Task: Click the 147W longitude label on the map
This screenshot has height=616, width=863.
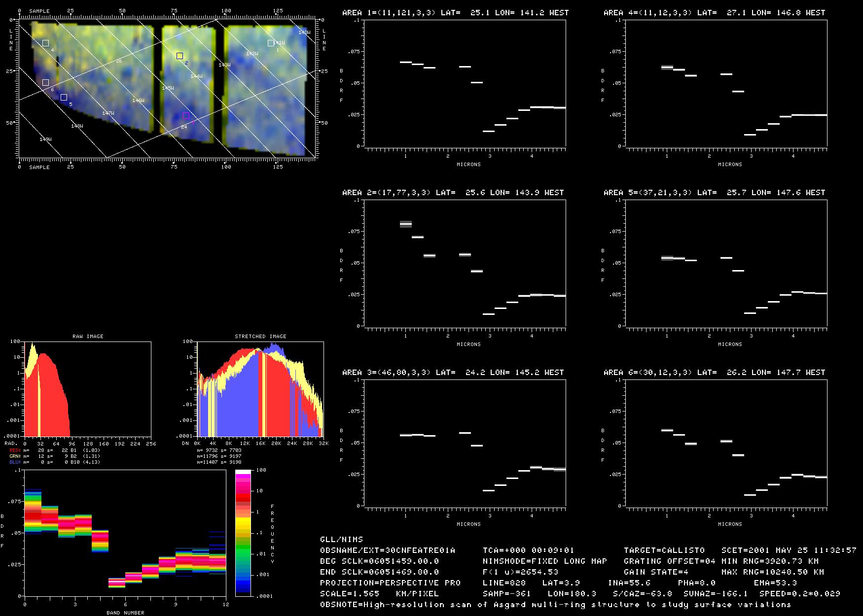Action: coord(108,113)
